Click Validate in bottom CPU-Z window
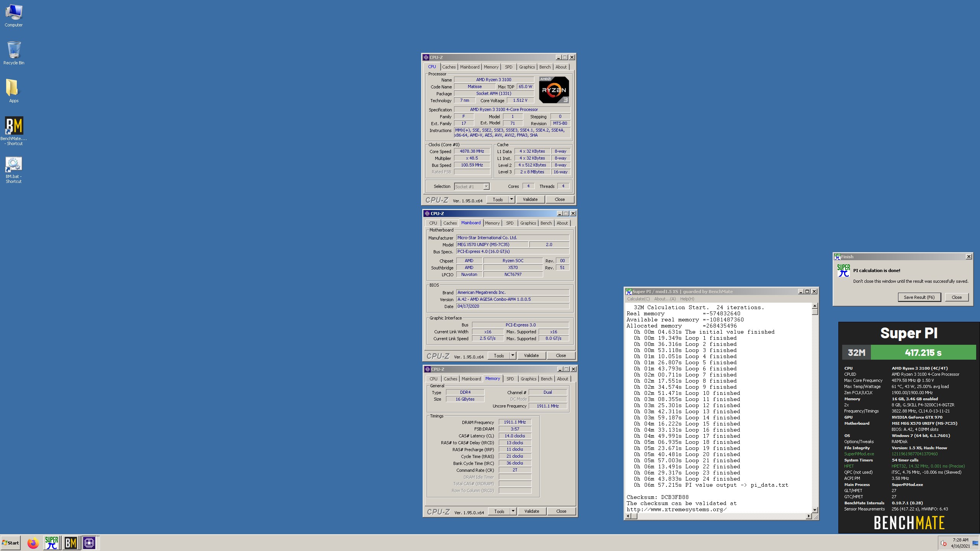980x551 pixels. click(532, 511)
